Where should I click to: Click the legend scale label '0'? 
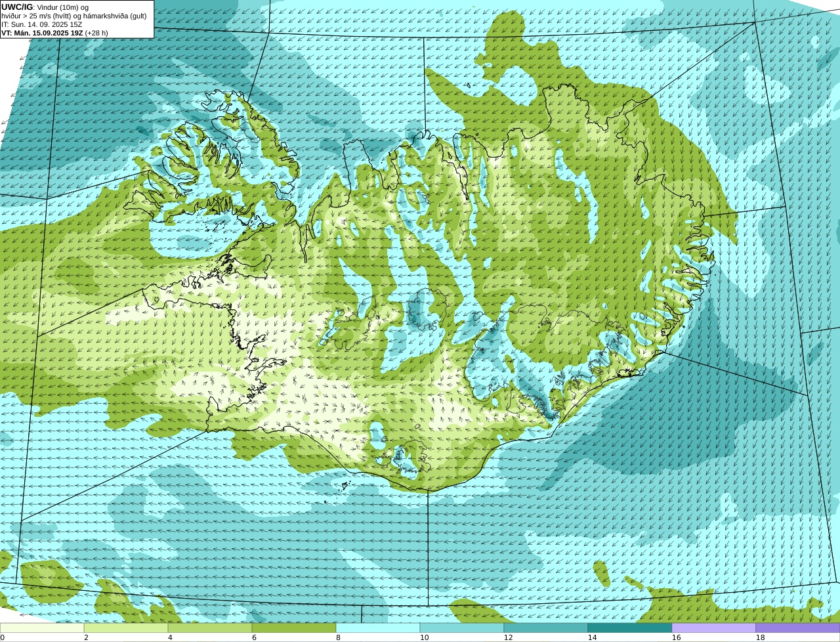tap(2, 637)
